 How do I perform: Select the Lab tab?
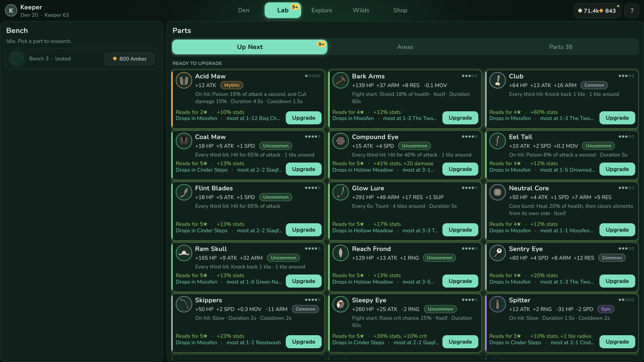pyautogui.click(x=283, y=10)
